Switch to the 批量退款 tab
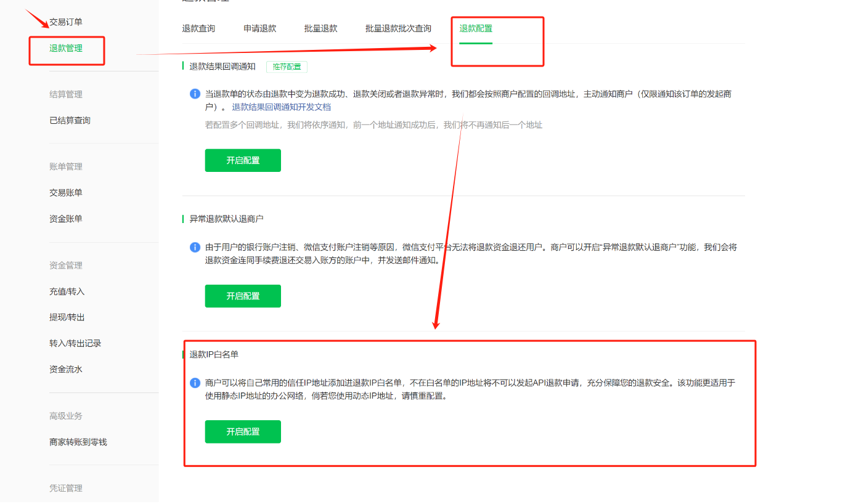 point(320,28)
